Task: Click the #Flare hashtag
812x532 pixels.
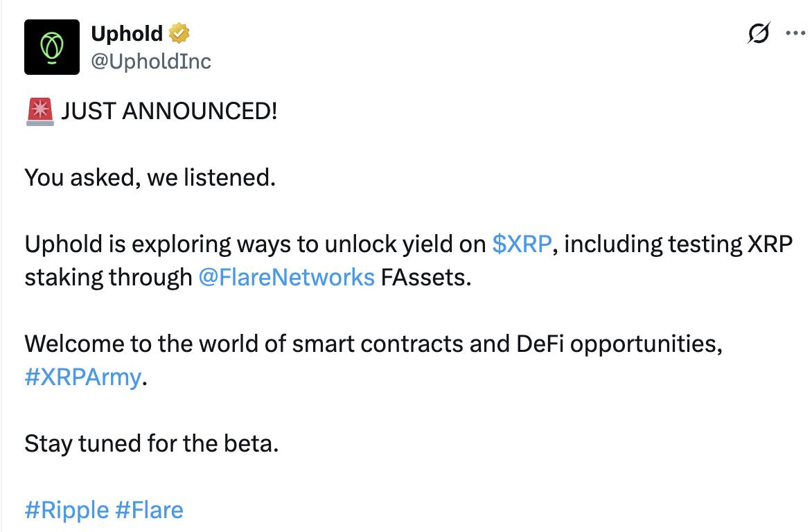Action: point(149,511)
